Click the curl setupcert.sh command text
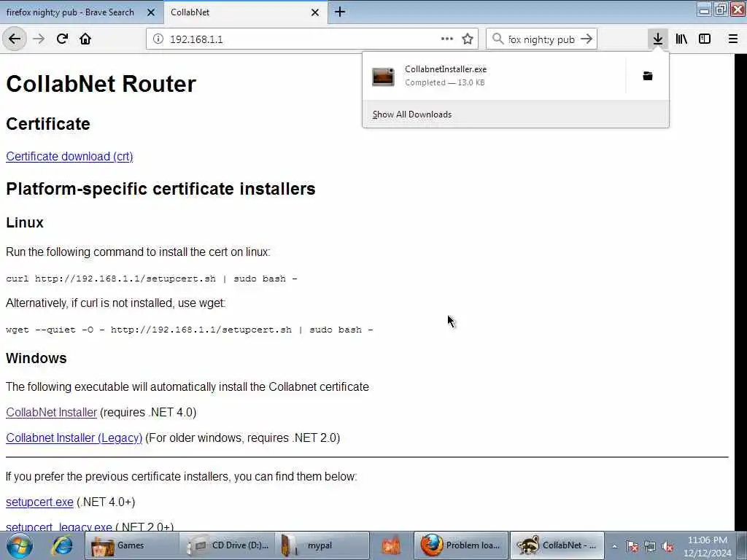This screenshot has height=560, width=747. [x=152, y=279]
